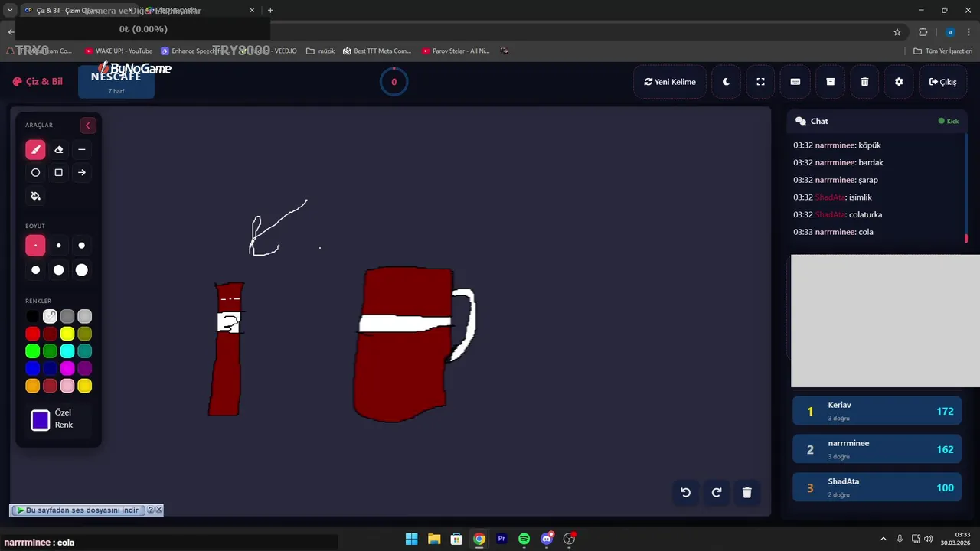Choose the largest brush size

pos(82,269)
